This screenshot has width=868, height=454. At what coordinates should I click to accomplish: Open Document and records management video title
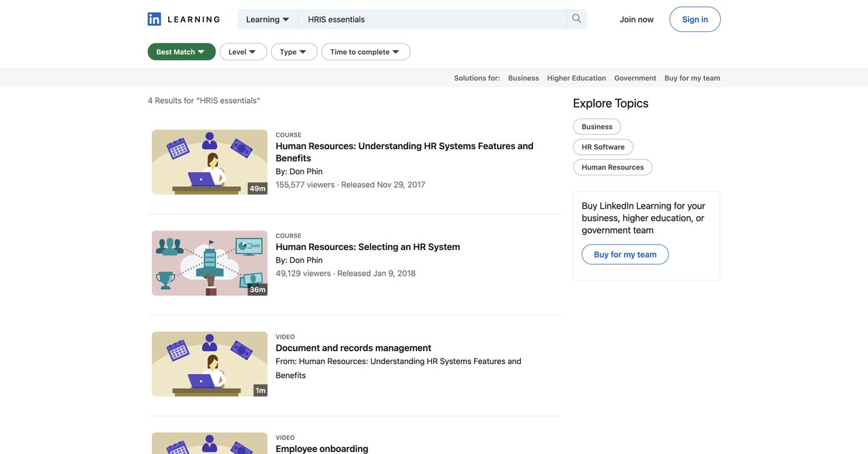(x=353, y=348)
